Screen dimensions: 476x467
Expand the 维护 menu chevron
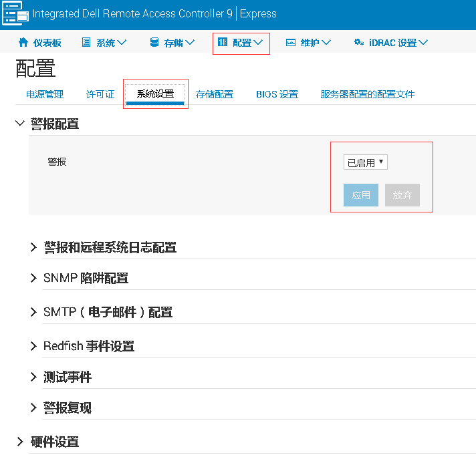pyautogui.click(x=326, y=43)
